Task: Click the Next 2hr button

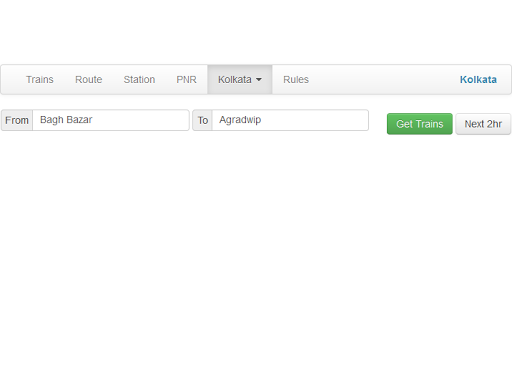Action: click(x=483, y=124)
